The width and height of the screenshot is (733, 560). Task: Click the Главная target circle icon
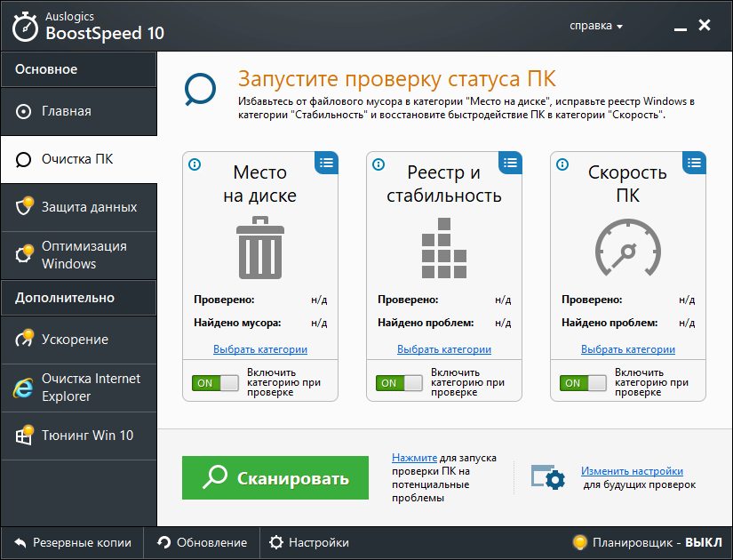coord(23,112)
